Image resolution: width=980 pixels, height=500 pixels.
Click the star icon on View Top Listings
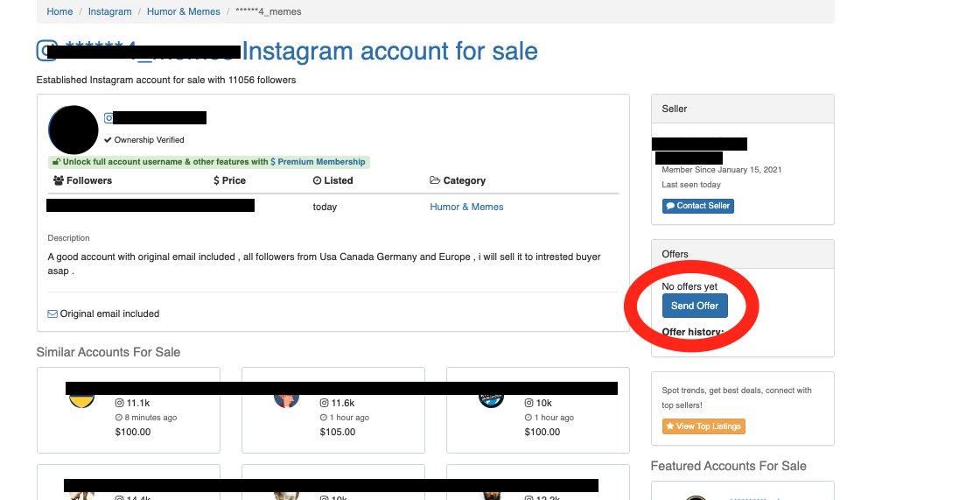tap(670, 426)
